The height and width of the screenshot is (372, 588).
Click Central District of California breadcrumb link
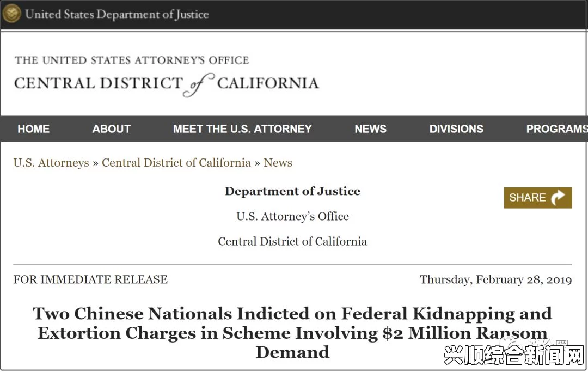coord(176,163)
